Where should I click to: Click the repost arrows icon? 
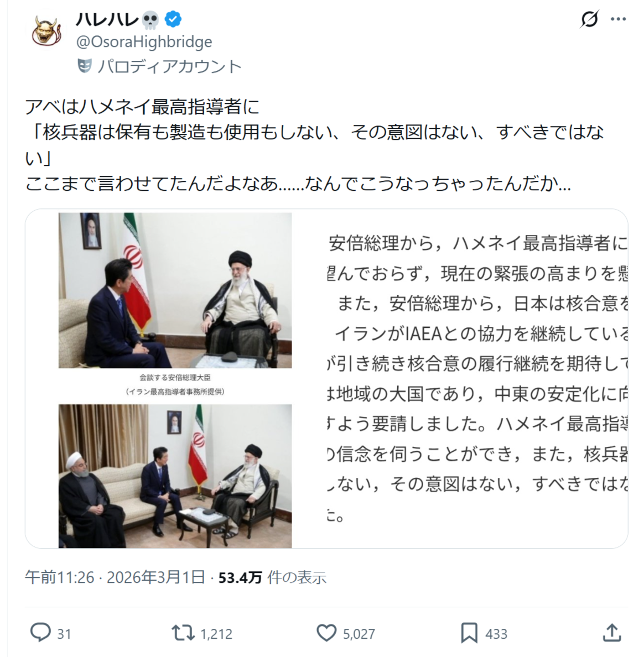click(x=183, y=633)
